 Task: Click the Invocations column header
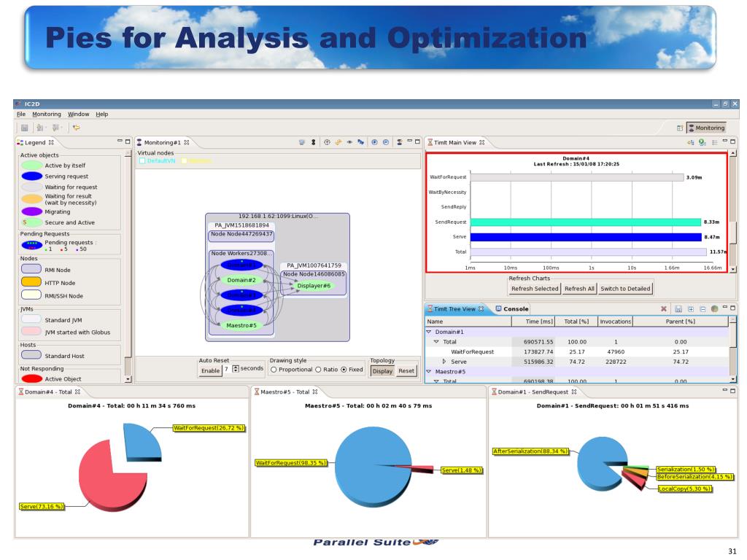point(616,322)
